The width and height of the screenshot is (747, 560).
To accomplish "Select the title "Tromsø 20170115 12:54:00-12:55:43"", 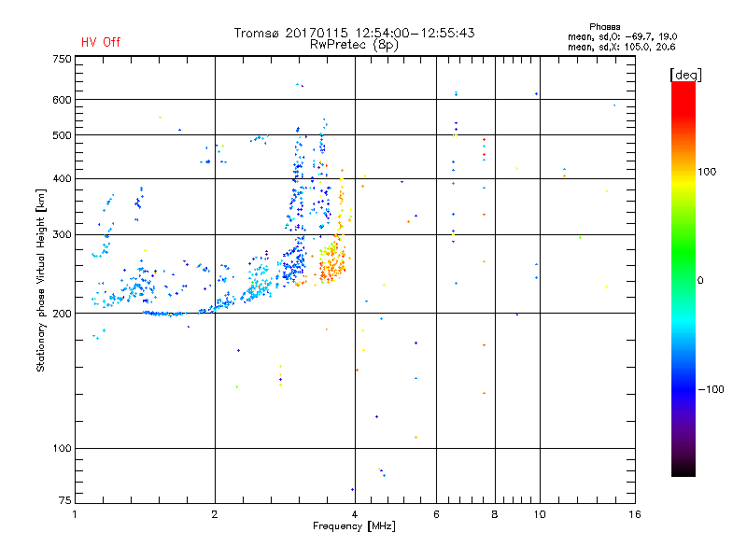I will tap(355, 33).
